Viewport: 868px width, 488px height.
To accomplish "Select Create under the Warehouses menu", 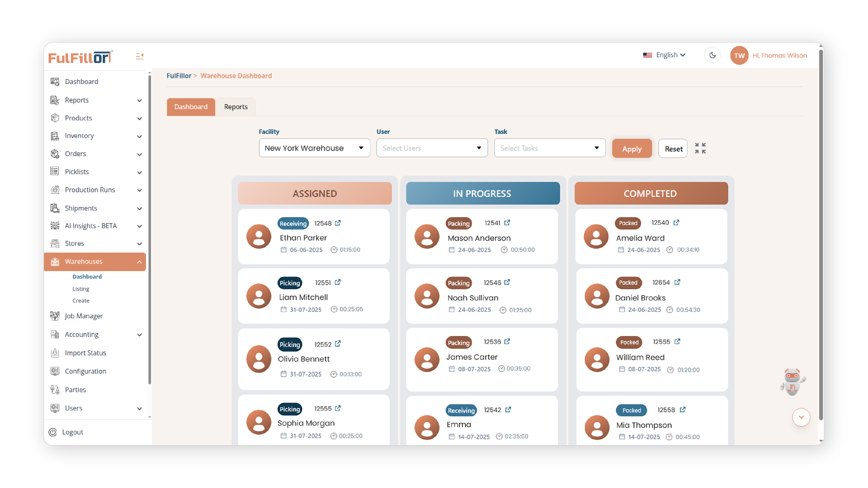I will click(81, 300).
